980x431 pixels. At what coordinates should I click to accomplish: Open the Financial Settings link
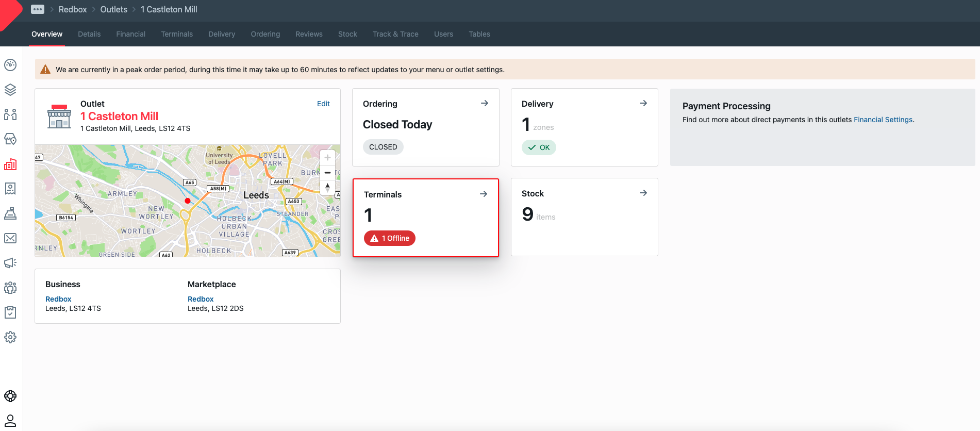tap(883, 120)
